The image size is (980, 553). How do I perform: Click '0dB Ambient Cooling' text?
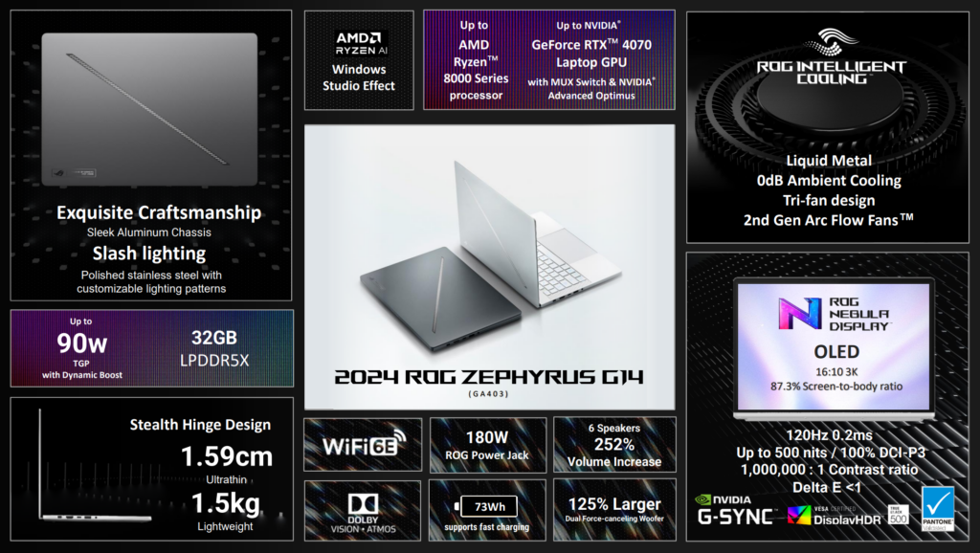point(829,181)
